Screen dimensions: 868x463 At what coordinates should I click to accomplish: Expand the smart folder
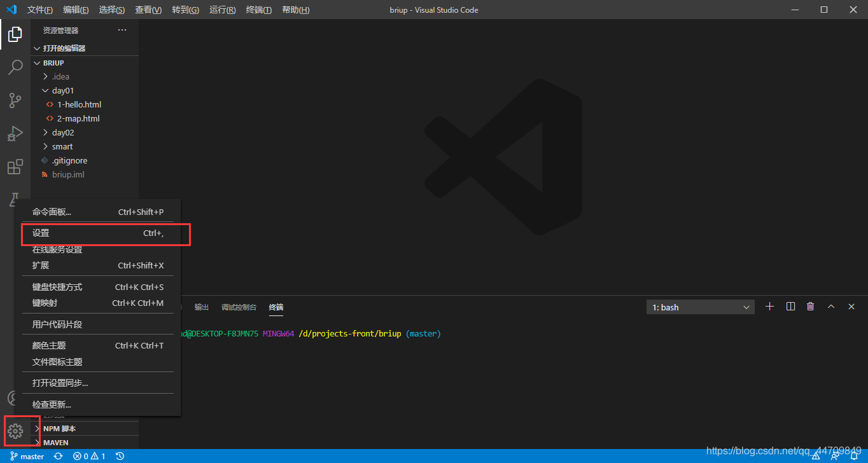point(85,146)
